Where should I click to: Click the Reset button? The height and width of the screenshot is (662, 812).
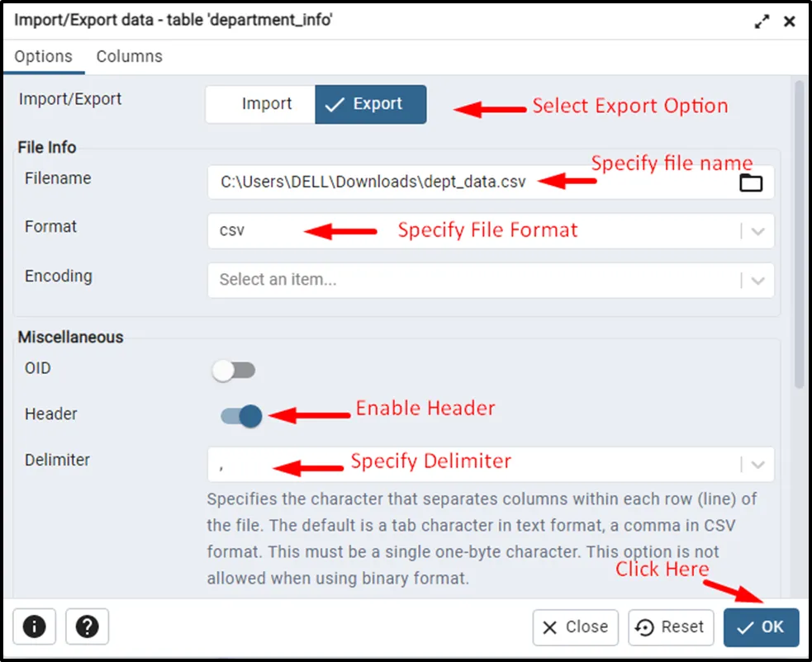[x=671, y=627]
